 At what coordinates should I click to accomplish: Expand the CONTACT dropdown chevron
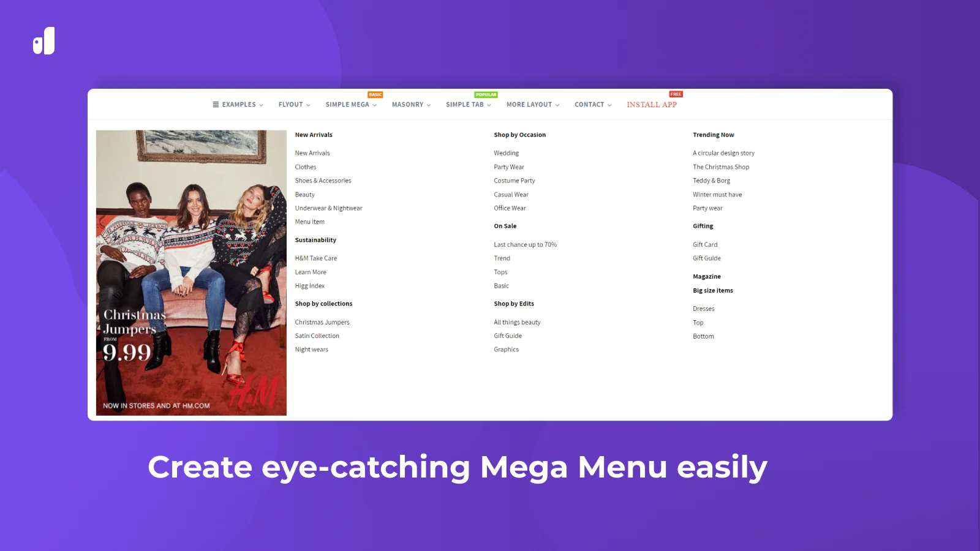pos(609,105)
